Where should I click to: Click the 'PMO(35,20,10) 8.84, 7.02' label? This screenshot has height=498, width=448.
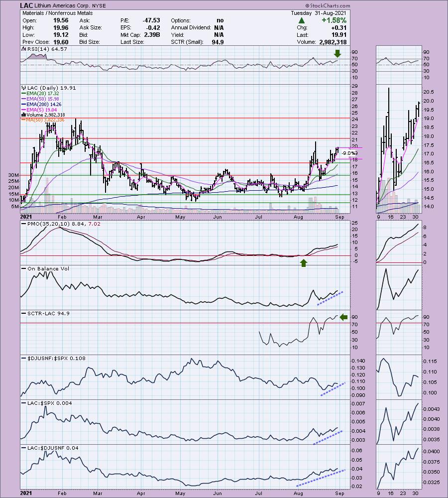coord(64,224)
